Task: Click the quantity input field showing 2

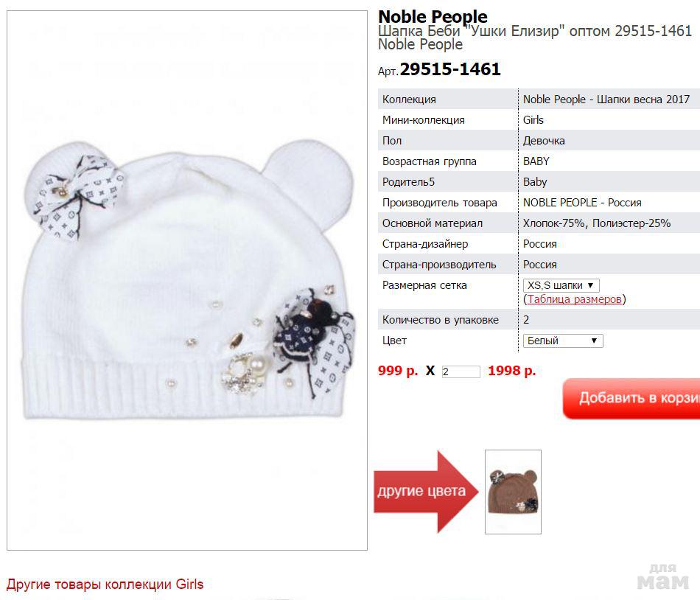Action: [461, 371]
